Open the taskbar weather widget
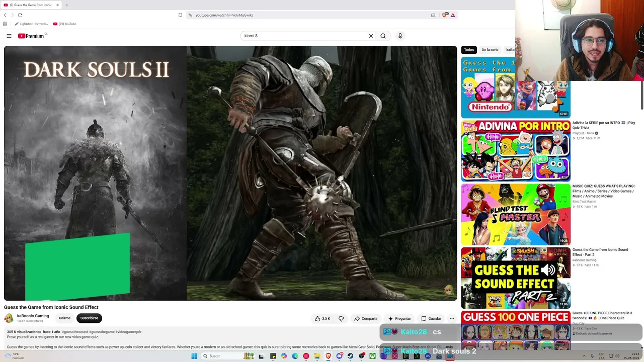The height and width of the screenshot is (362, 644). click(14, 356)
